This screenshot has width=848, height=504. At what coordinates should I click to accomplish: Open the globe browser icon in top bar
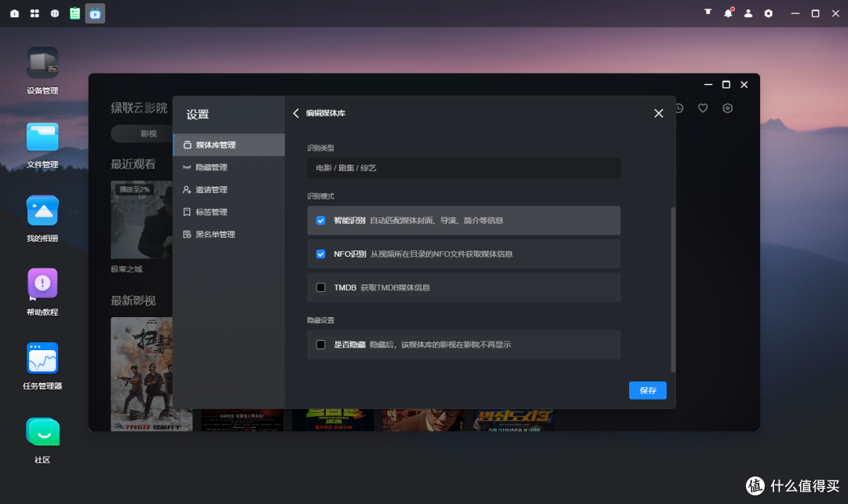tap(55, 13)
